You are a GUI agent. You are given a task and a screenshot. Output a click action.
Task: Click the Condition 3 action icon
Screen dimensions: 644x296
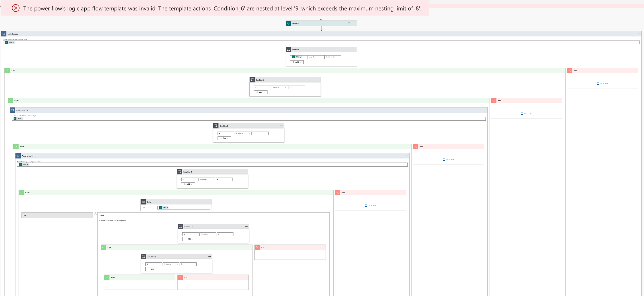[x=216, y=126]
